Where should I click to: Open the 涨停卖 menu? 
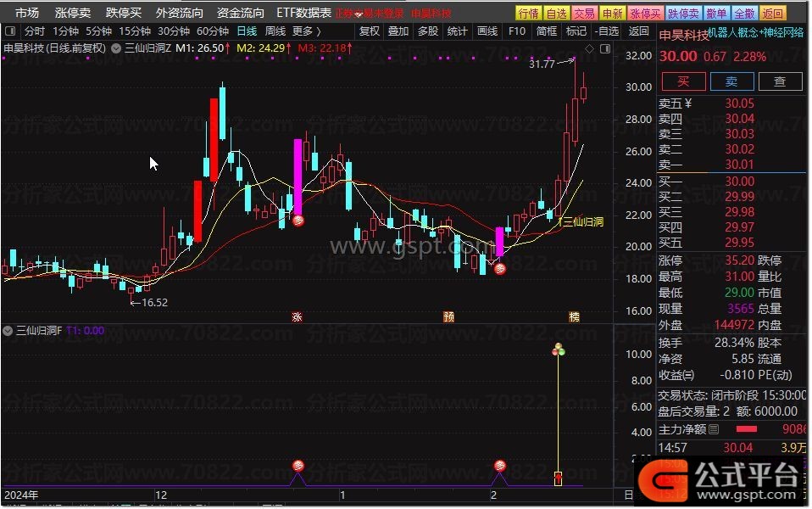point(73,13)
